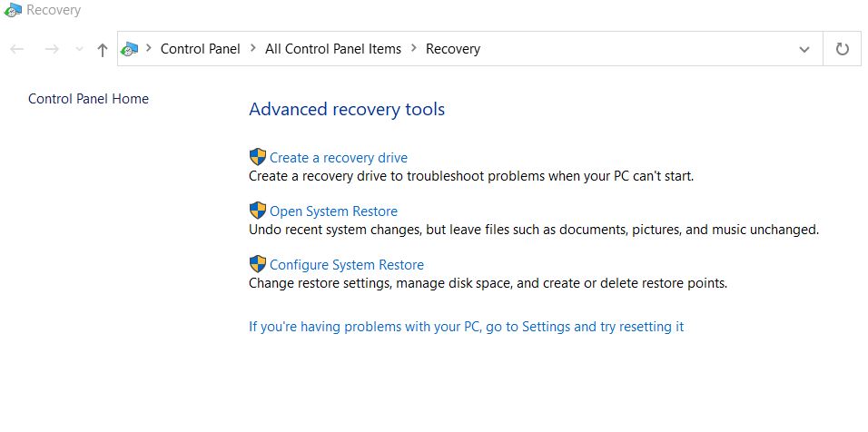Select the Recovery breadcrumb segment

(453, 49)
